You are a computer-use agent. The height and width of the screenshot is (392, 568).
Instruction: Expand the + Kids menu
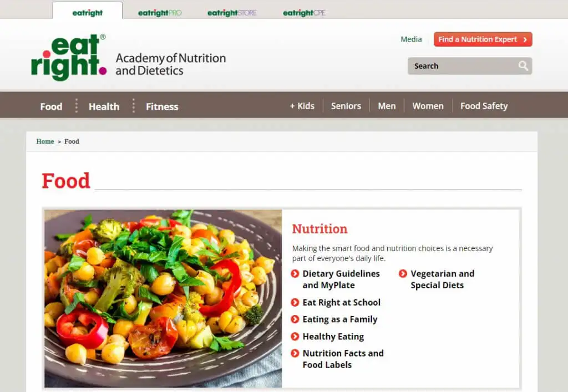tap(302, 106)
